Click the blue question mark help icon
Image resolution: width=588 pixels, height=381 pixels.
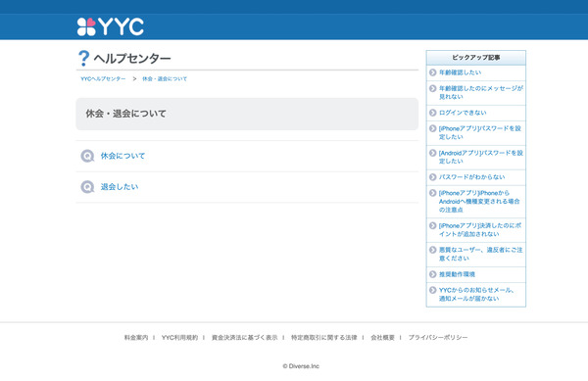pos(83,59)
